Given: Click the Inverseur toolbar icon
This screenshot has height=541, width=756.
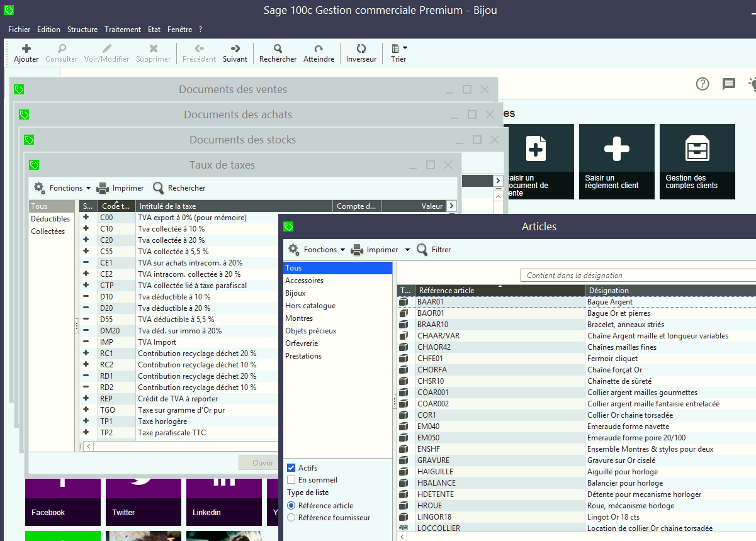Looking at the screenshot, I should click(361, 48).
